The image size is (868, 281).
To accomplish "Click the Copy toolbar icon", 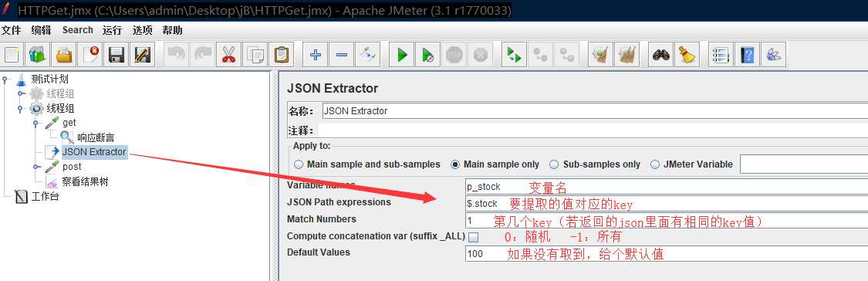I will pyautogui.click(x=255, y=54).
